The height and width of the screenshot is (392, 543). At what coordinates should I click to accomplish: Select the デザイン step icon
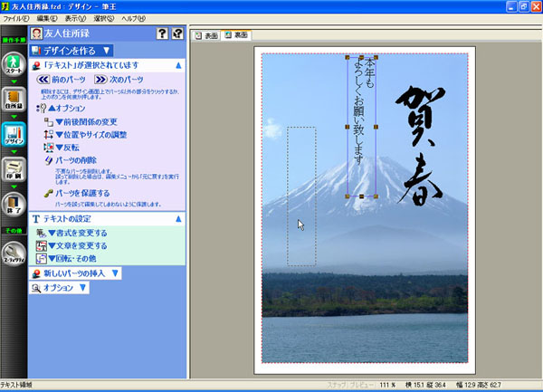pos(14,136)
